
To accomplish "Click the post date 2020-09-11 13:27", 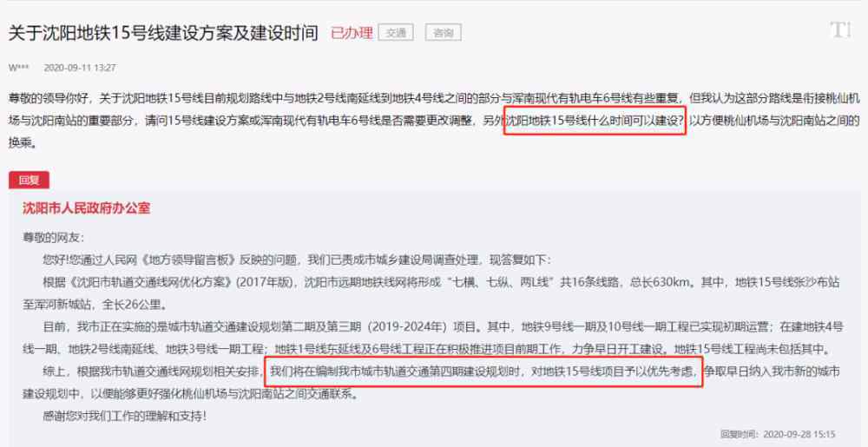I will click(x=80, y=68).
